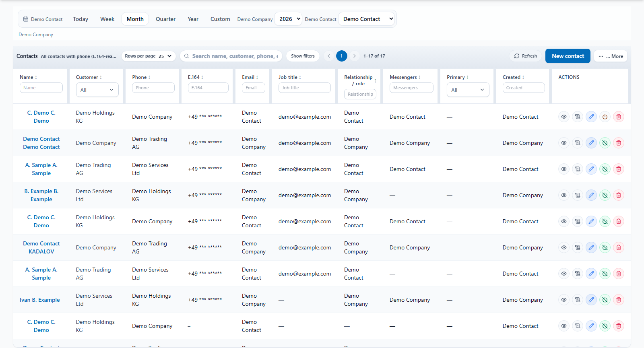644x348 pixels.
Task: Delete the Ivan B. Example contact
Action: (x=619, y=300)
